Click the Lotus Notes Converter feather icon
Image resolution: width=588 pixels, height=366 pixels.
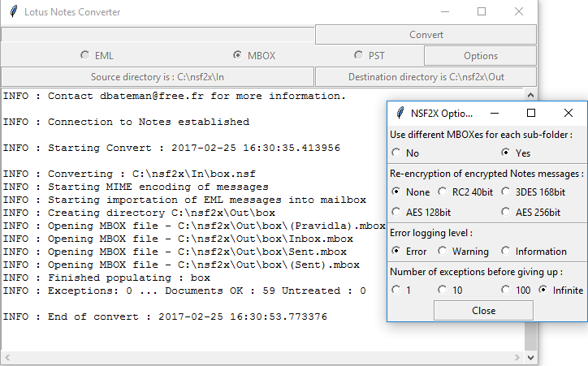pos(14,11)
